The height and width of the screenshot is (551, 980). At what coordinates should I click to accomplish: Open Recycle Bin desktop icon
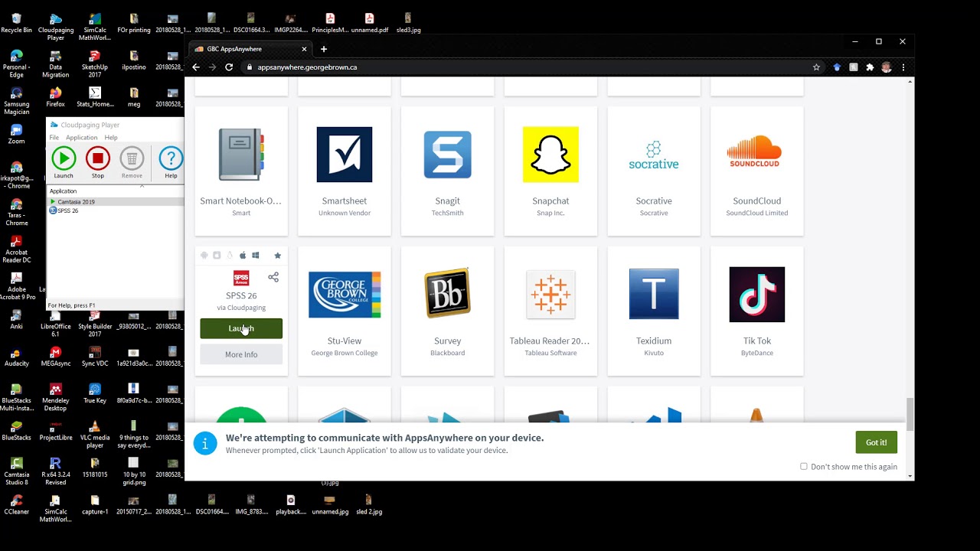16,22
